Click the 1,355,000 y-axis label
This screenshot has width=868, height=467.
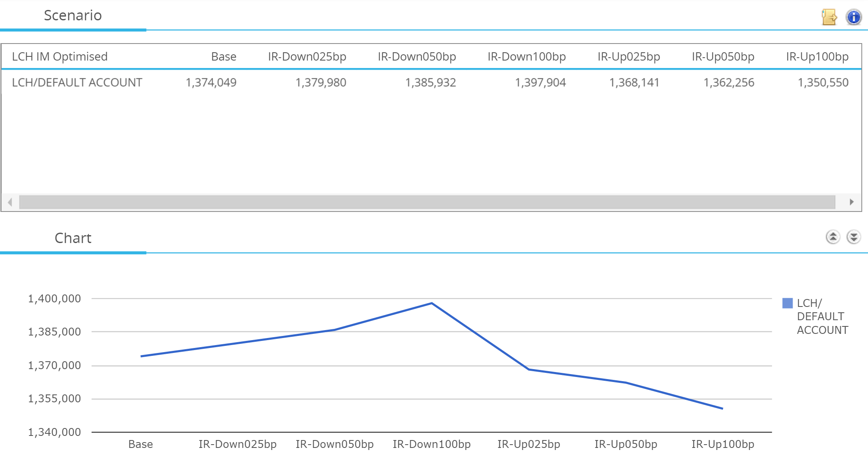[54, 399]
